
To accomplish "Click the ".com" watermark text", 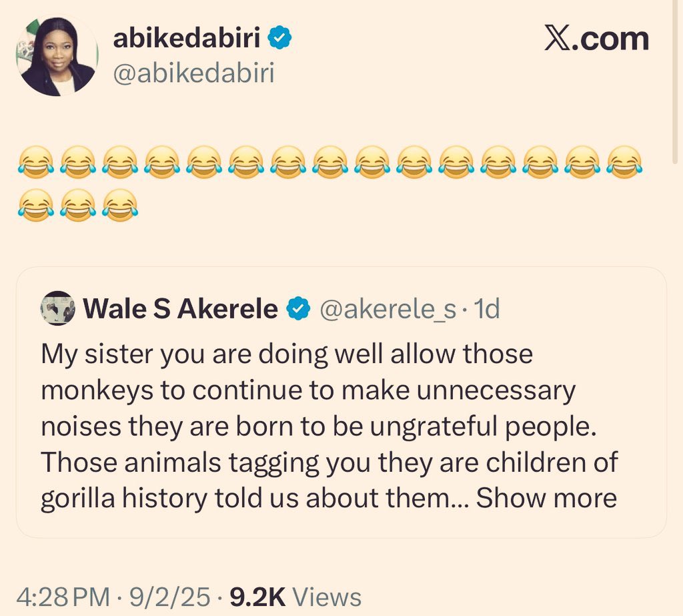I will (x=612, y=39).
